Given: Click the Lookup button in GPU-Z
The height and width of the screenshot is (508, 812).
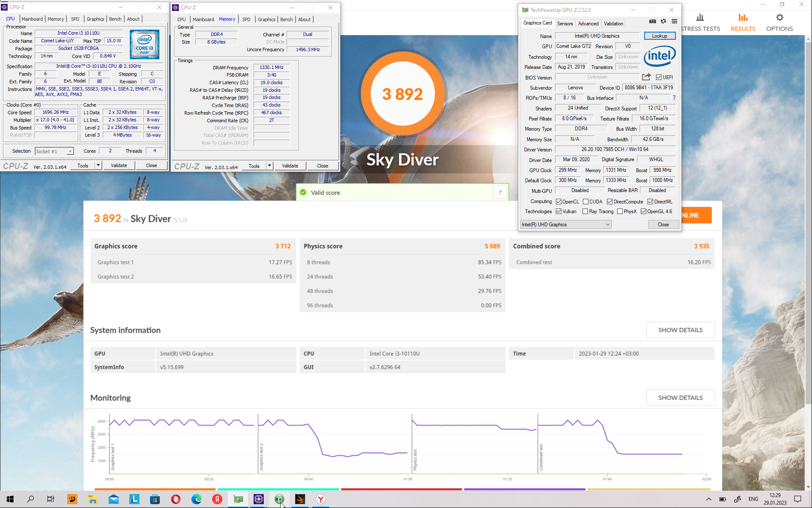Looking at the screenshot, I should click(659, 36).
